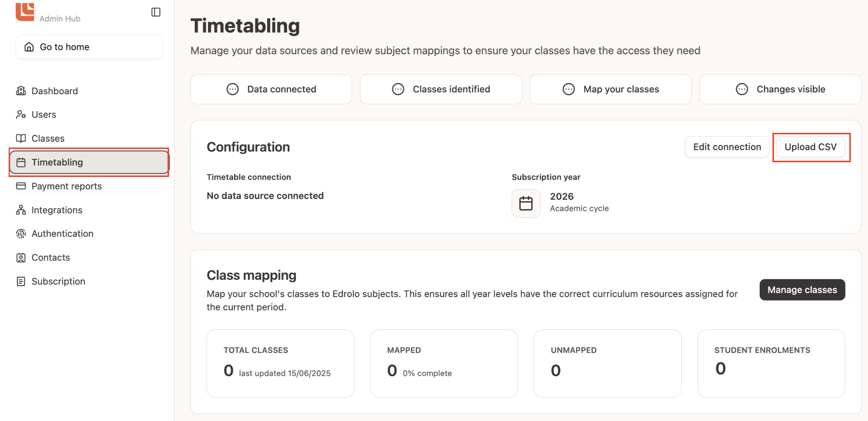Click the Map your classes status icon
The image size is (868, 421).
click(569, 89)
